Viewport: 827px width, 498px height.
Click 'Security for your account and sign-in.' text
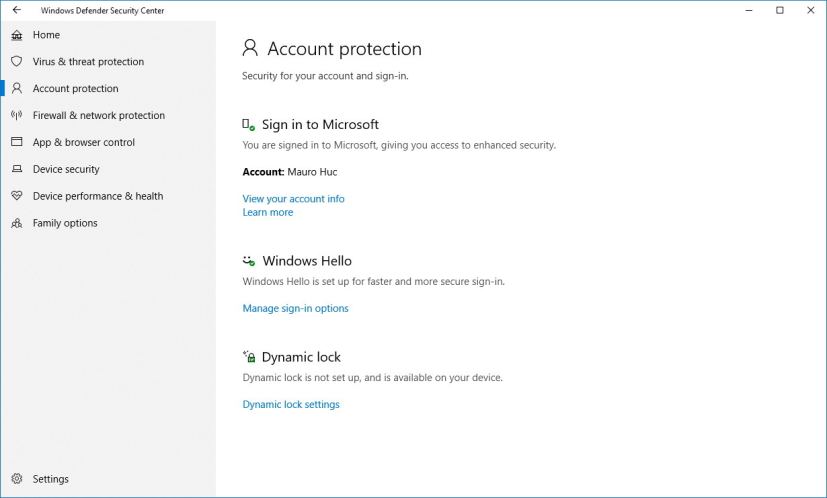point(325,76)
